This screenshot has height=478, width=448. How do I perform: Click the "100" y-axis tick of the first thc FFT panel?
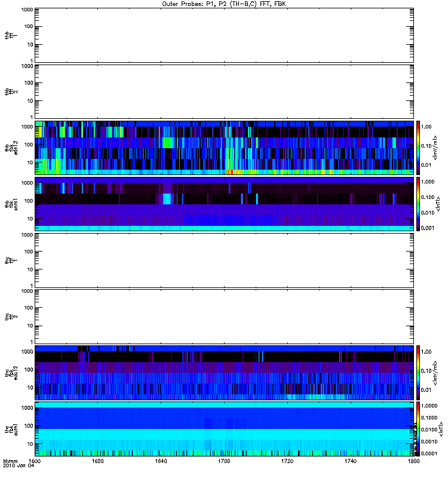pyautogui.click(x=29, y=252)
